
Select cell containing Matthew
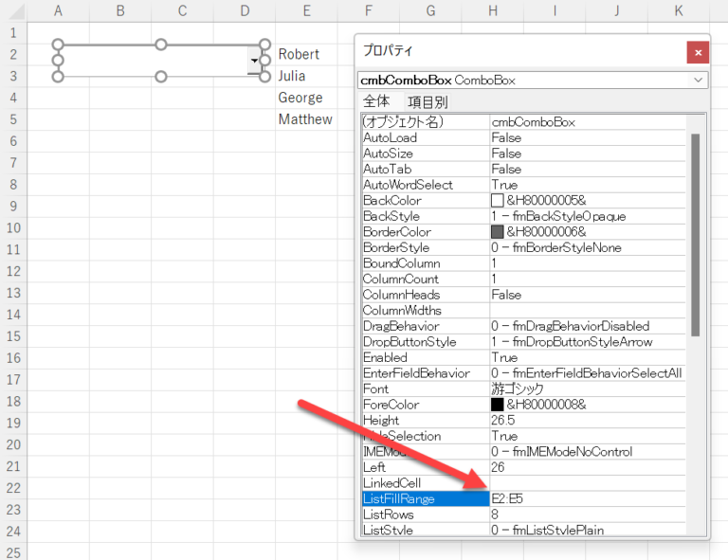tap(305, 119)
